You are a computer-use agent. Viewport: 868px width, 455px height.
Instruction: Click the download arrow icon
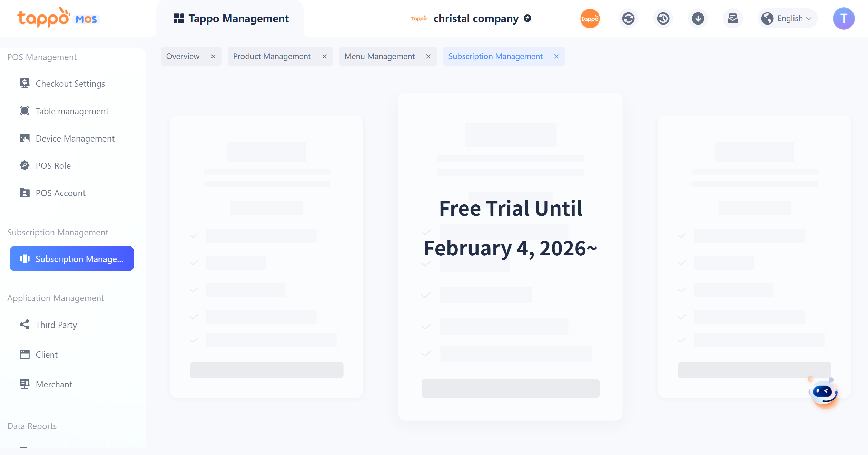click(x=698, y=18)
